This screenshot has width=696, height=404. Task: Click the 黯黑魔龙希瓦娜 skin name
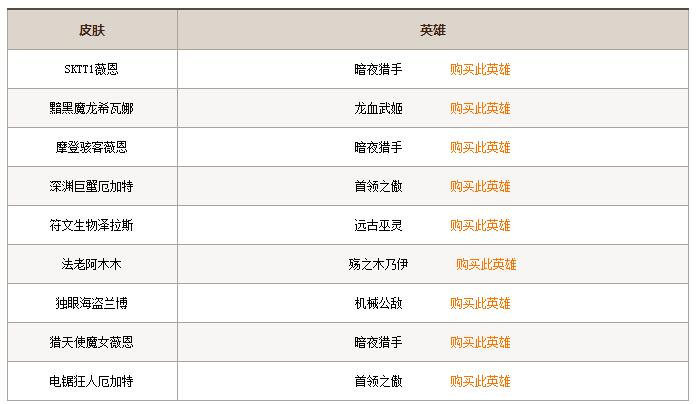pos(91,108)
